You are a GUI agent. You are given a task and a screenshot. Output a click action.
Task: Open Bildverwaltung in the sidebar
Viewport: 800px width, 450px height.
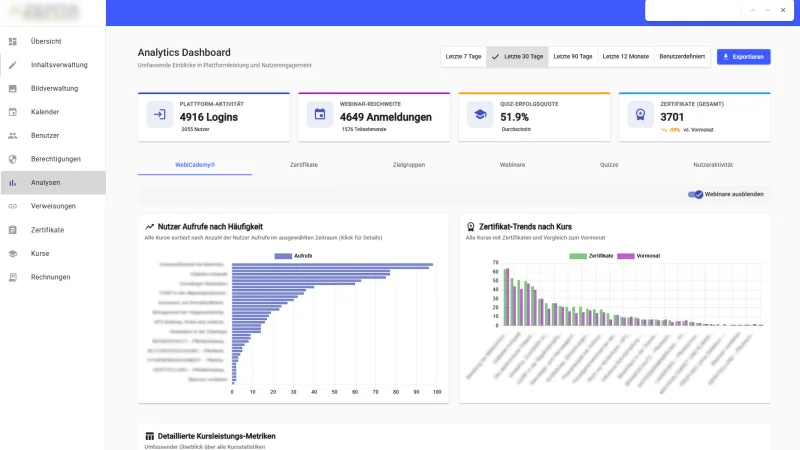53,88
